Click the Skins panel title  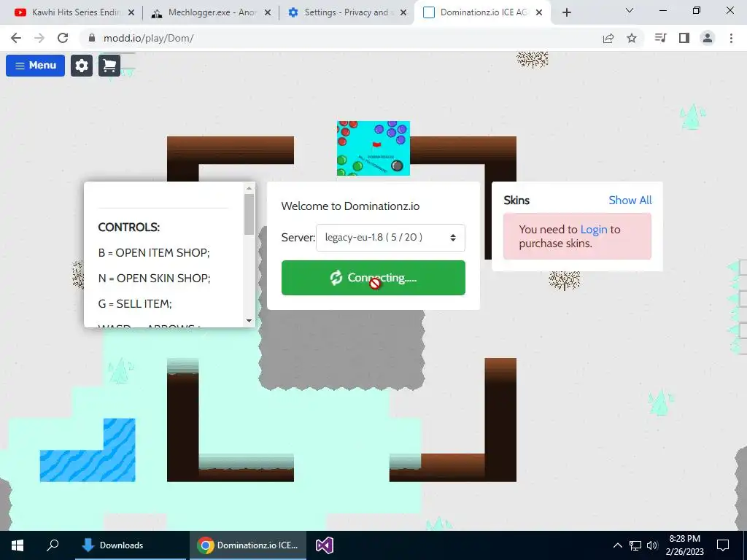coord(516,200)
